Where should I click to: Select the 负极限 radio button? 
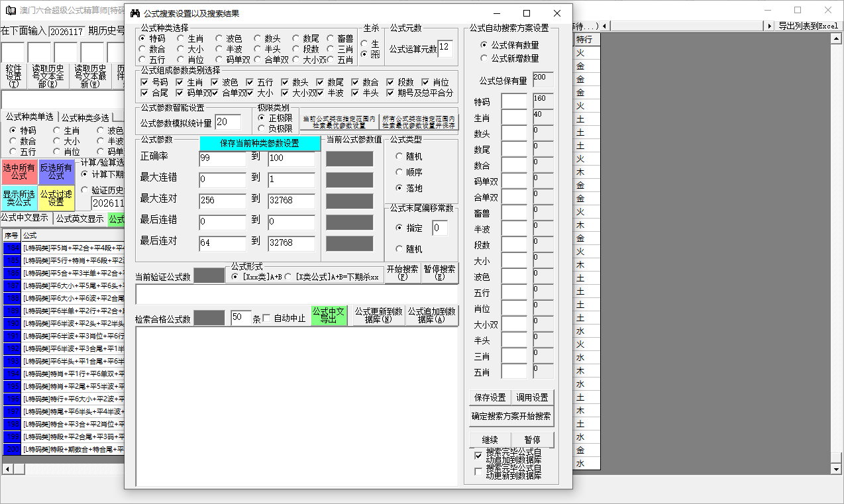(262, 128)
